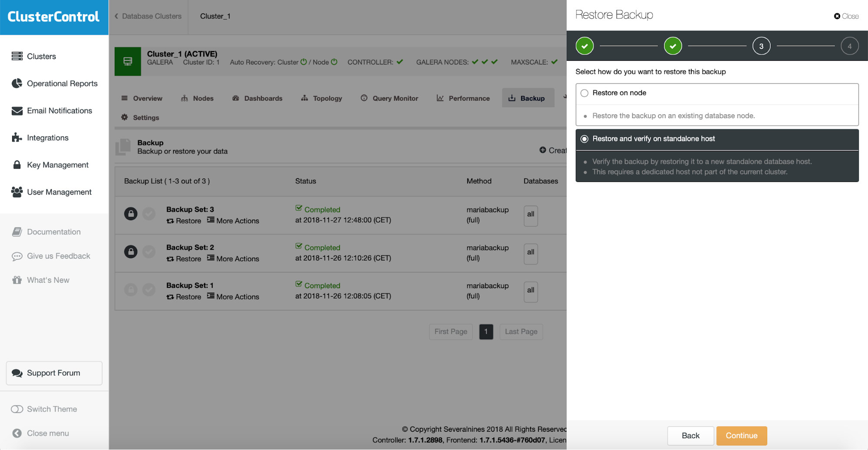868x450 pixels.
Task: Click the Continue button
Action: click(742, 436)
